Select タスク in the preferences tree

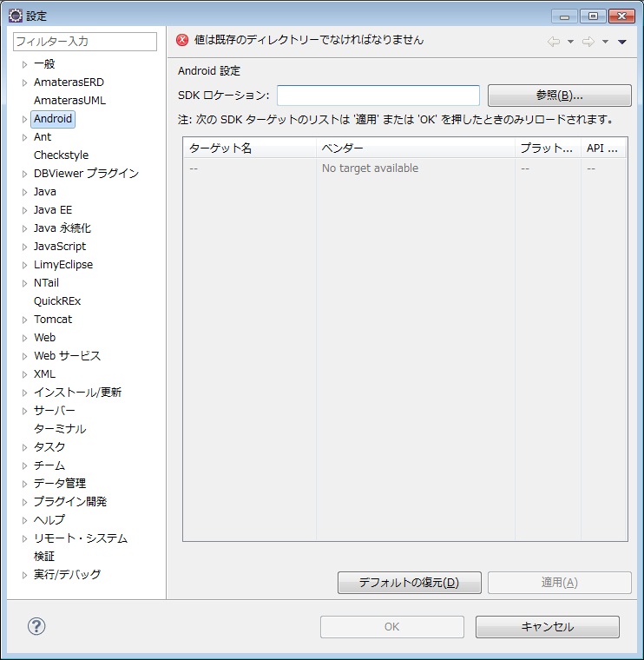pos(49,447)
